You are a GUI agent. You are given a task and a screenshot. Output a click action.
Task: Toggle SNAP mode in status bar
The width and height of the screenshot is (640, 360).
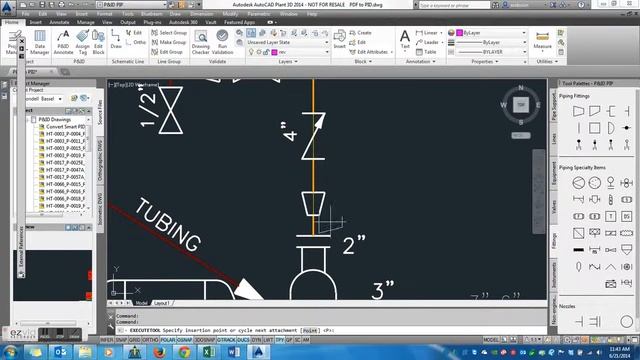coord(121,340)
